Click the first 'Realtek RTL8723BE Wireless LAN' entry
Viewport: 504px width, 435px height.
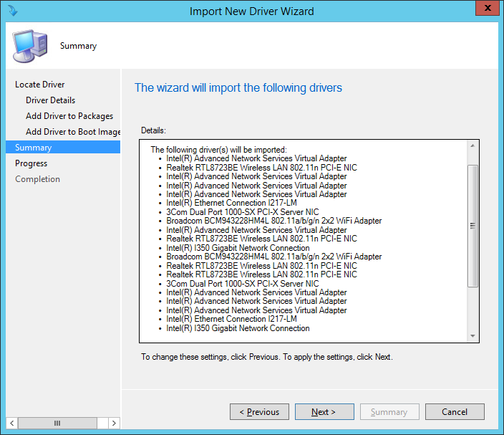click(261, 168)
